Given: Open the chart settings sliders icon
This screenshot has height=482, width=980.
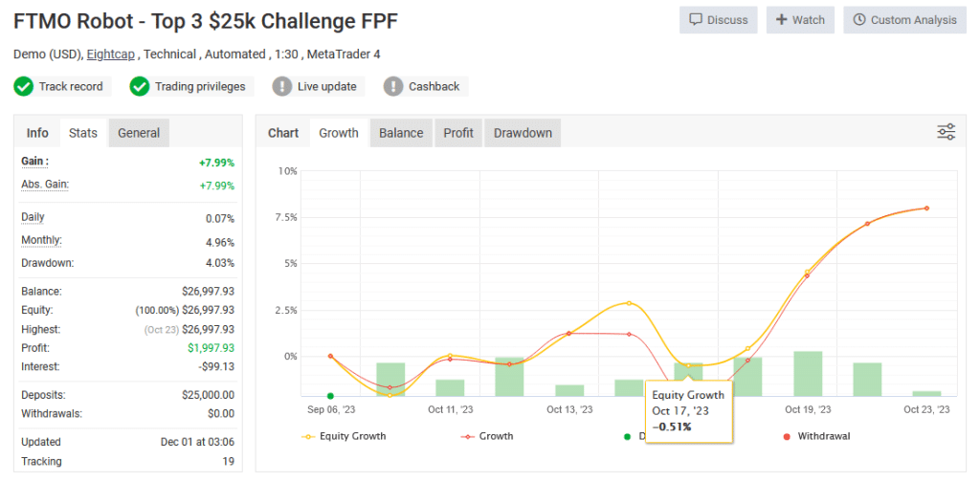Looking at the screenshot, I should pos(946,133).
